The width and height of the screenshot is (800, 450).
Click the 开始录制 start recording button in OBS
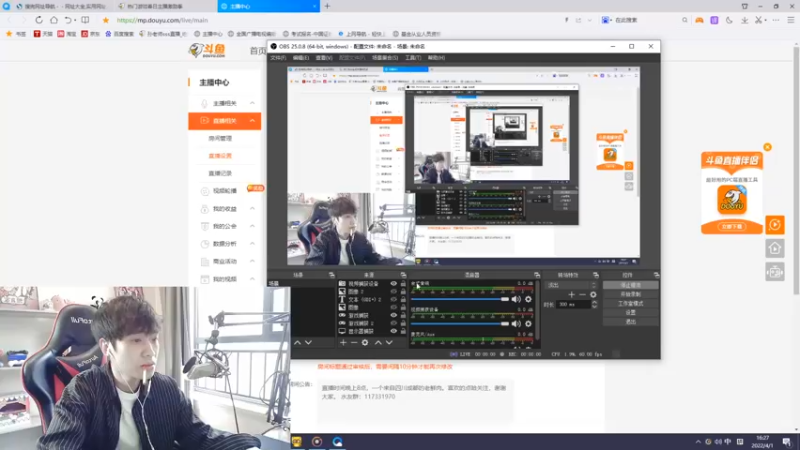[x=631, y=294]
